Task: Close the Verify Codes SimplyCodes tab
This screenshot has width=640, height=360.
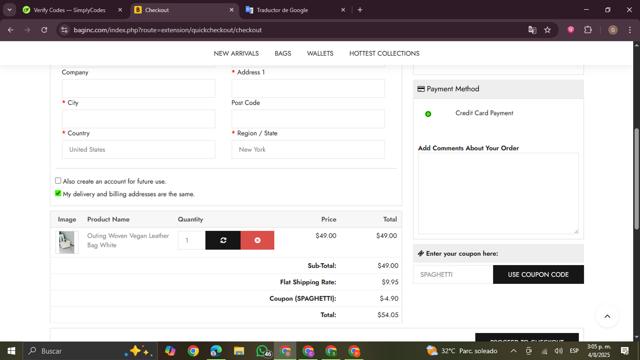Action: tap(120, 10)
